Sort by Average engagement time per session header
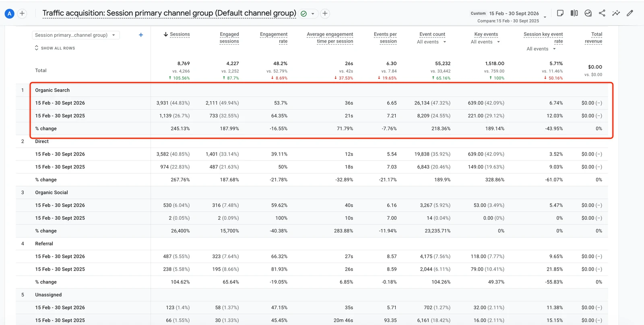Image resolution: width=644 pixels, height=325 pixels. tap(330, 38)
